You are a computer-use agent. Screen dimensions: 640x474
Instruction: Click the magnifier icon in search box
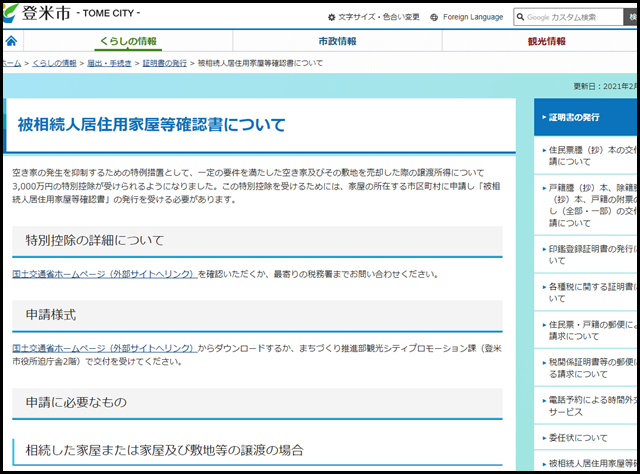click(x=520, y=17)
